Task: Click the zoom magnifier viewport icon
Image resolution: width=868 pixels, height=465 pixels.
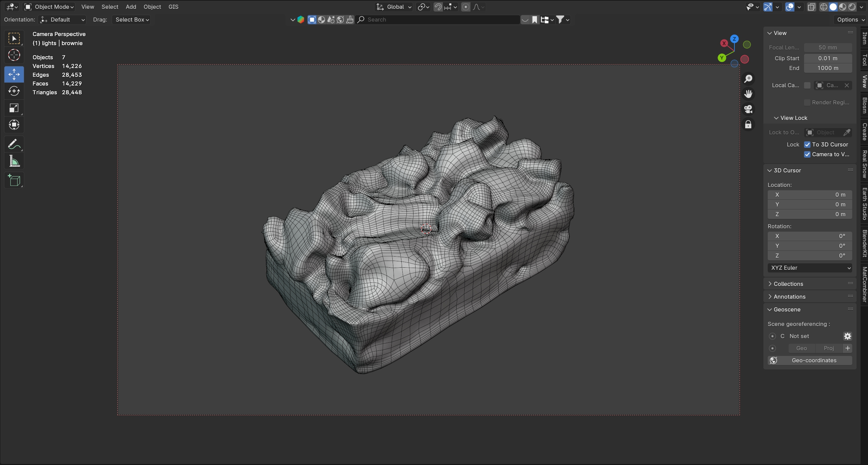Action: click(748, 78)
